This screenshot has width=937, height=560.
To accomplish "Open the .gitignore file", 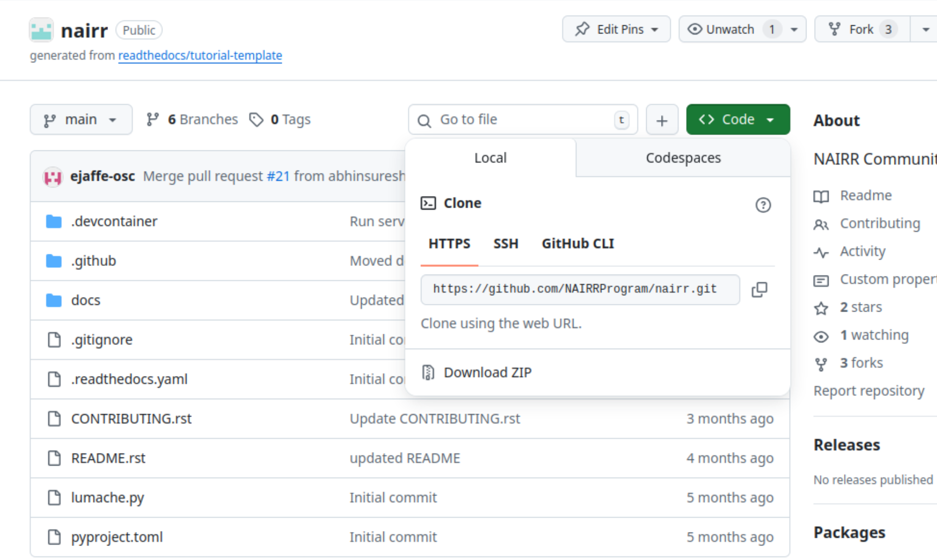I will coord(102,340).
